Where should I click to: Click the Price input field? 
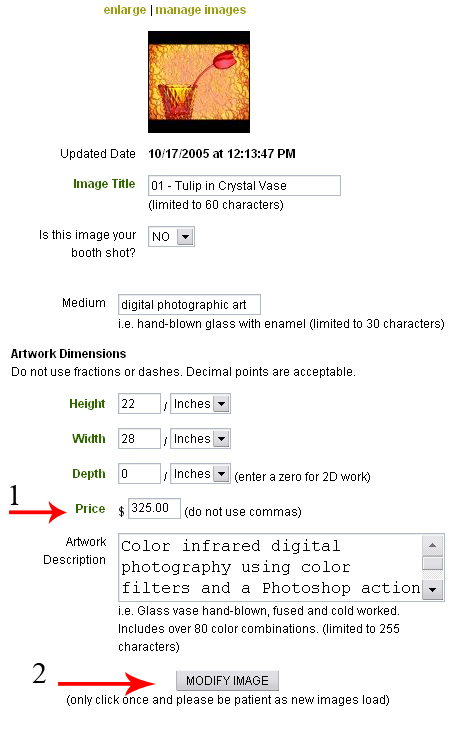[154, 508]
